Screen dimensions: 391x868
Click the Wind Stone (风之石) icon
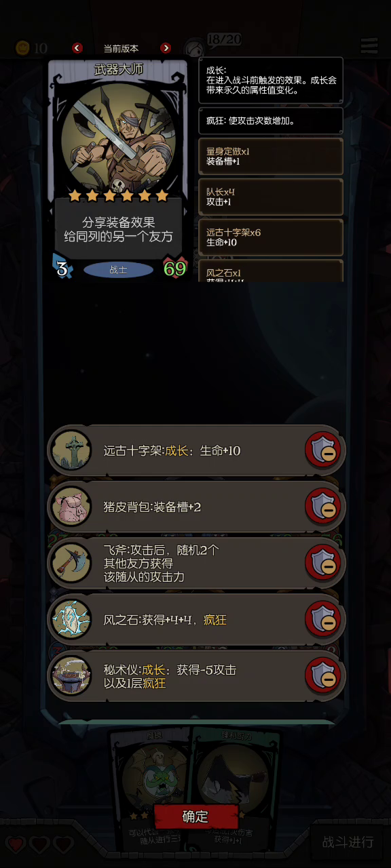click(x=71, y=619)
